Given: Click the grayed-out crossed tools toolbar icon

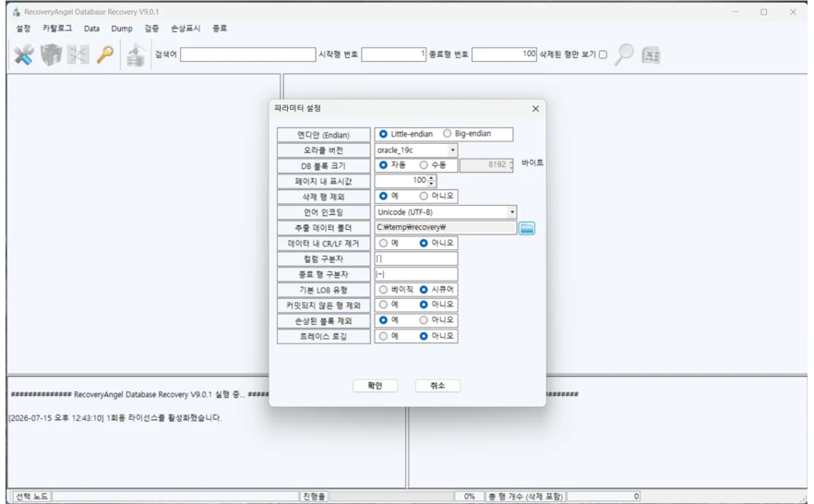Looking at the screenshot, I should (78, 54).
